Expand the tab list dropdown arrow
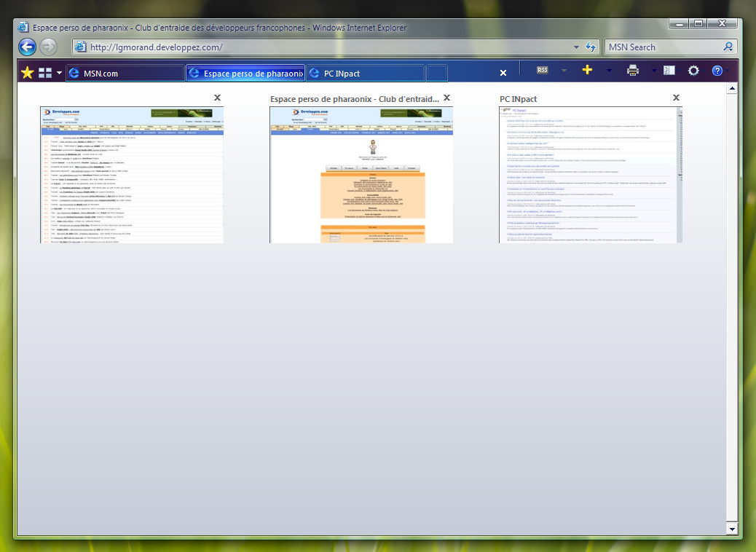 pos(59,73)
